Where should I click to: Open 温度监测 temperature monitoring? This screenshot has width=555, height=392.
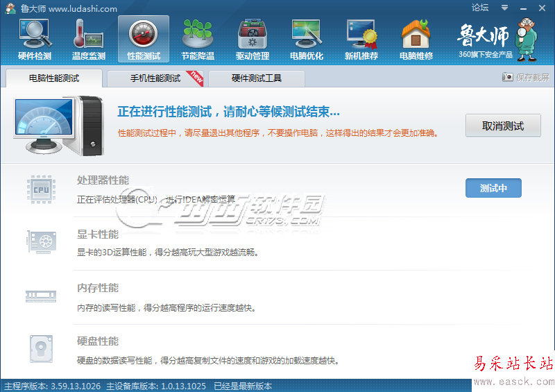point(89,40)
